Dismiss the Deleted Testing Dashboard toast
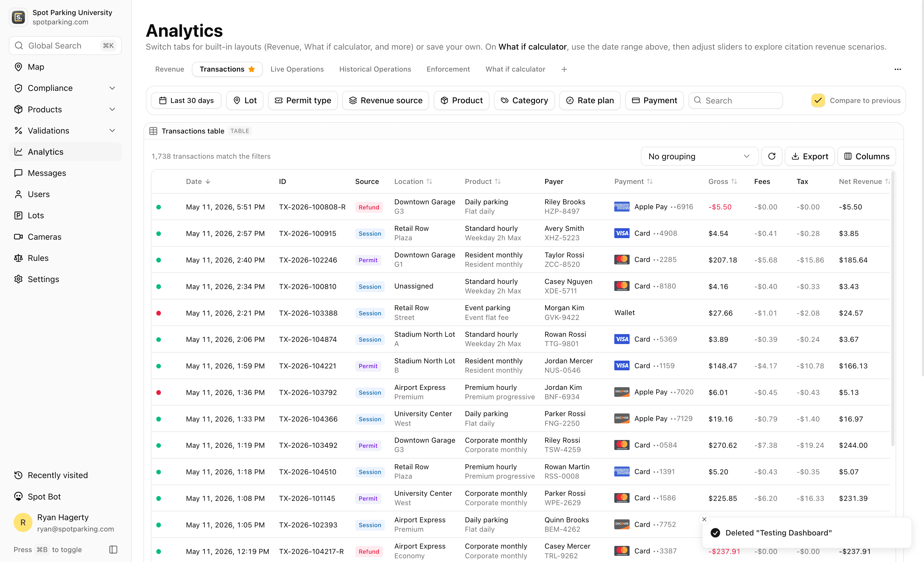 click(704, 519)
